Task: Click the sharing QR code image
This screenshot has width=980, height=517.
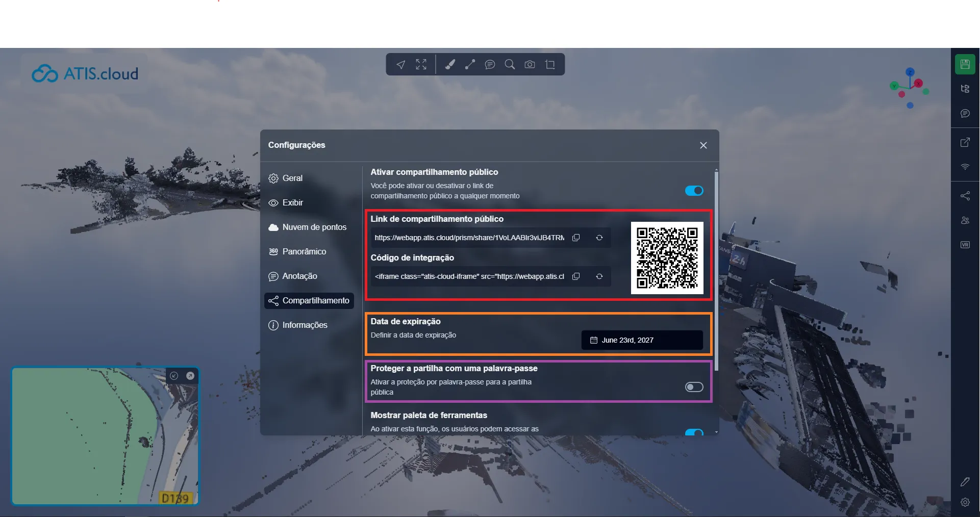Action: (x=667, y=258)
